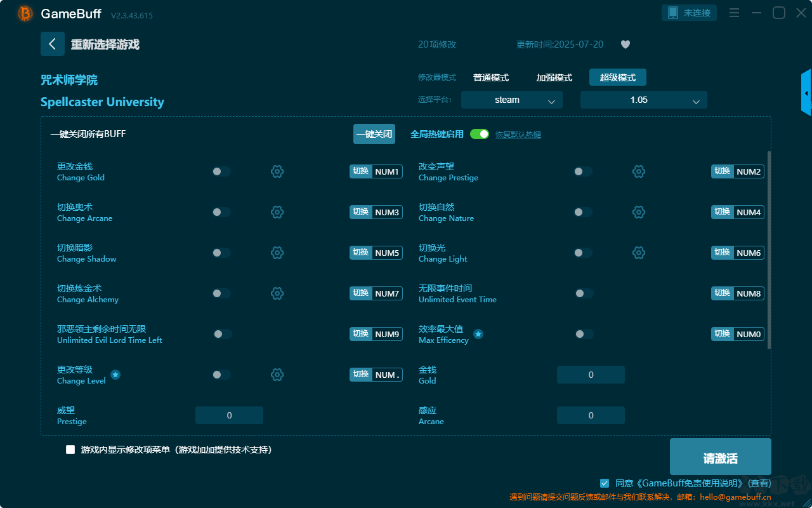The image size is (812, 508).
Task: Click the 一键关闭 button
Action: (x=374, y=134)
